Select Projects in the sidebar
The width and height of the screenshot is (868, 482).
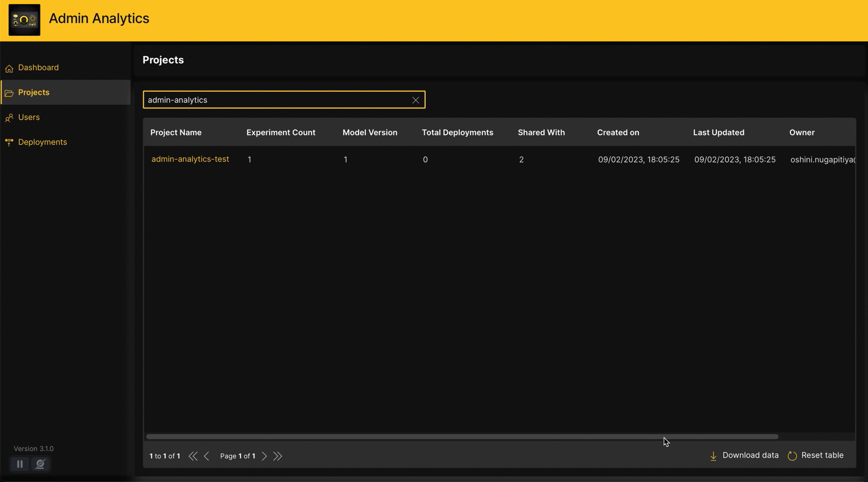point(33,92)
